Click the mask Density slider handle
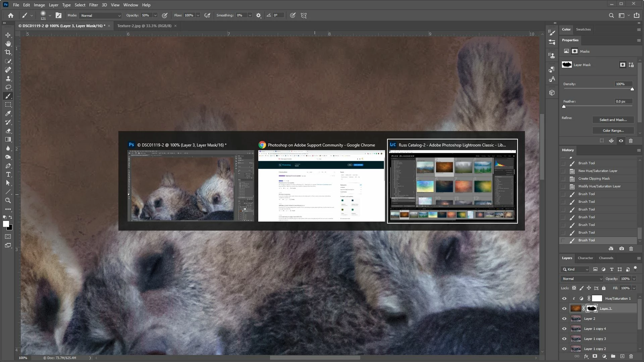Image resolution: width=644 pixels, height=362 pixels. (x=632, y=89)
